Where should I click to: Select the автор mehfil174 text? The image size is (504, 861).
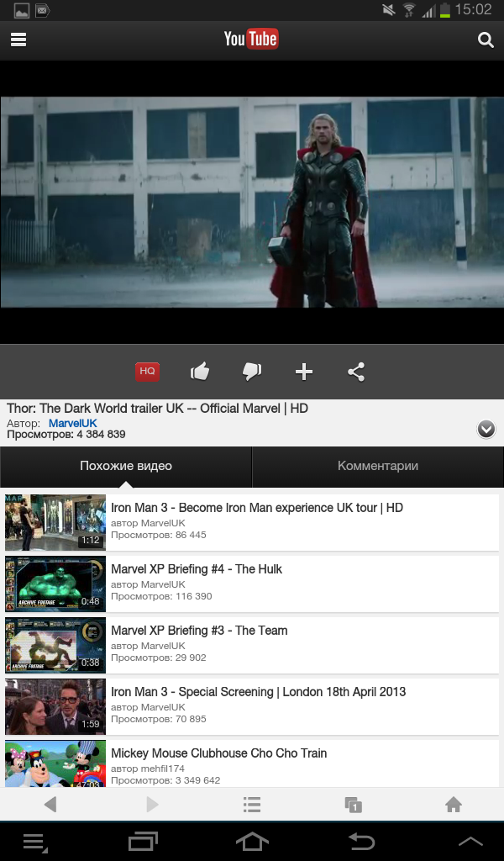148,769
